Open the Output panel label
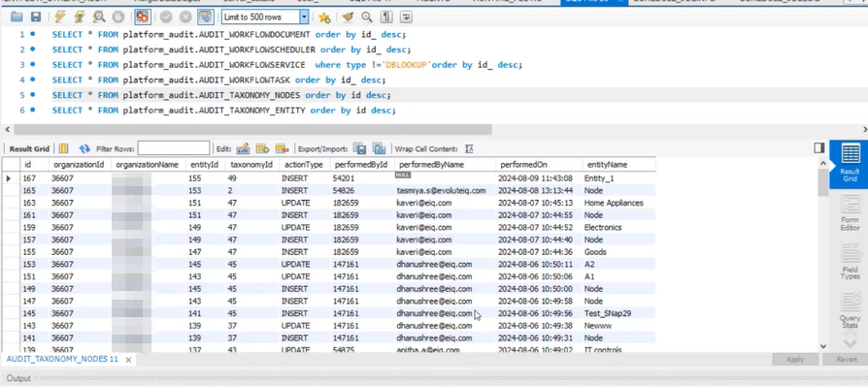The width and height of the screenshot is (868, 387). tap(18, 378)
